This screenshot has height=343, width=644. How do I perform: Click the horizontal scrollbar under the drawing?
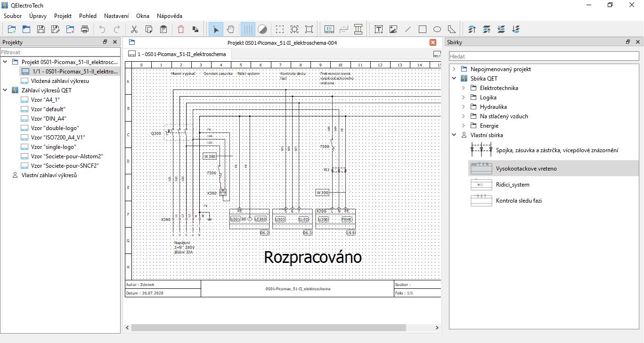[269, 327]
